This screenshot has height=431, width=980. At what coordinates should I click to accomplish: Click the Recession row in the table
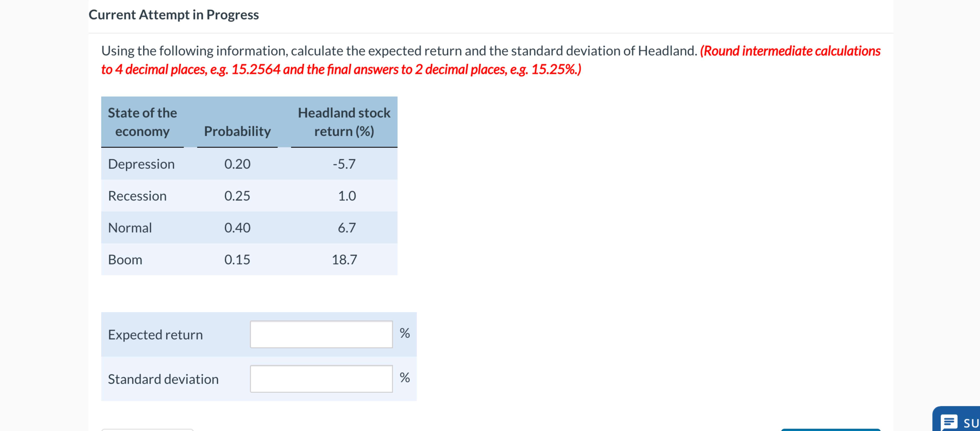click(x=138, y=196)
